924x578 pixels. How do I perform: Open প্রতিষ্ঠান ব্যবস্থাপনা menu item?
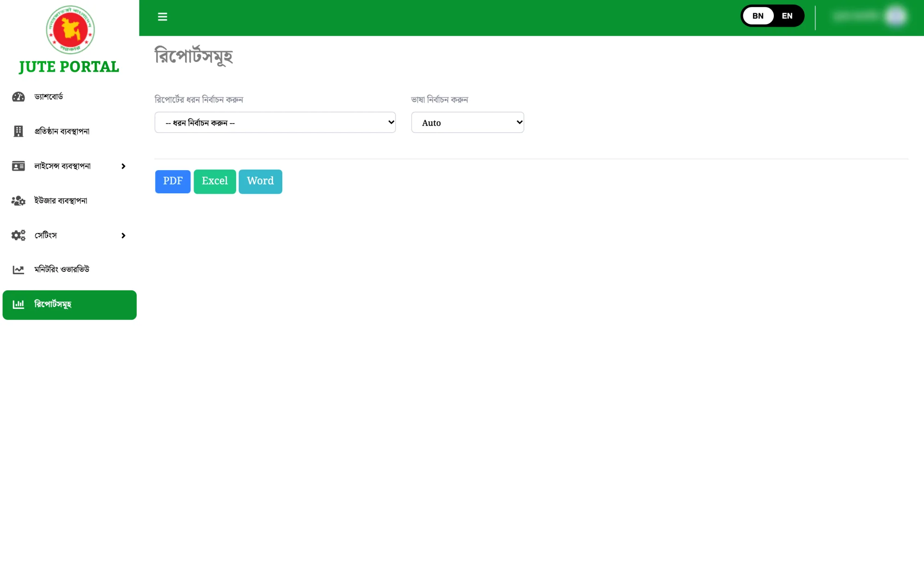point(69,131)
